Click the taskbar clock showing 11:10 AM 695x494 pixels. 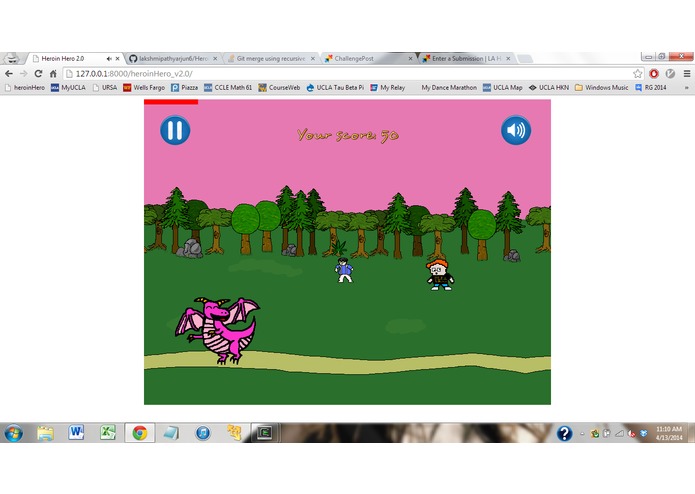point(669,433)
